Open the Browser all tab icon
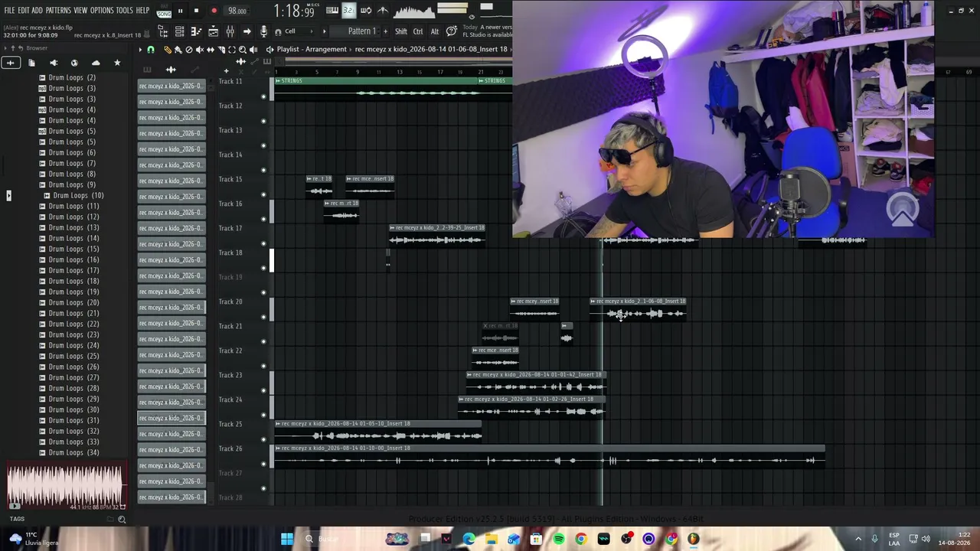This screenshot has width=980, height=551. [11, 63]
